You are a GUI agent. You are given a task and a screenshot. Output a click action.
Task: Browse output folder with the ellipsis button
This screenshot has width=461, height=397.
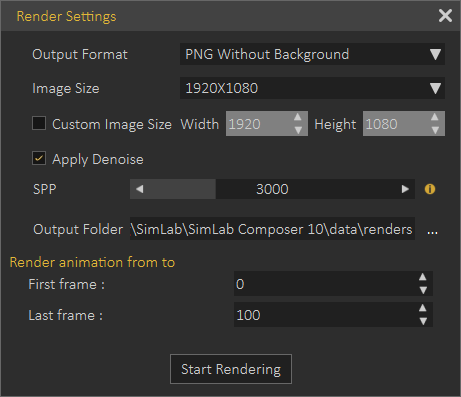pyautogui.click(x=432, y=230)
